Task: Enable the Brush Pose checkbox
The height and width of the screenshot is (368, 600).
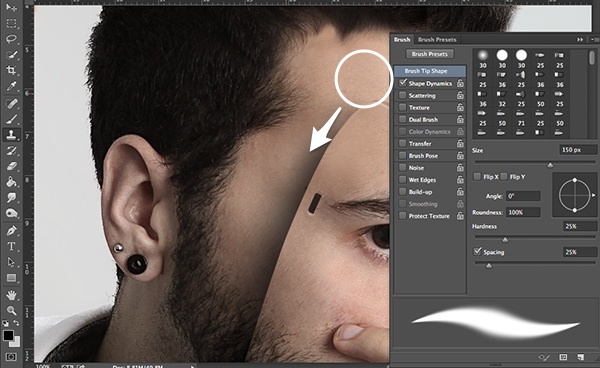Action: 403,155
